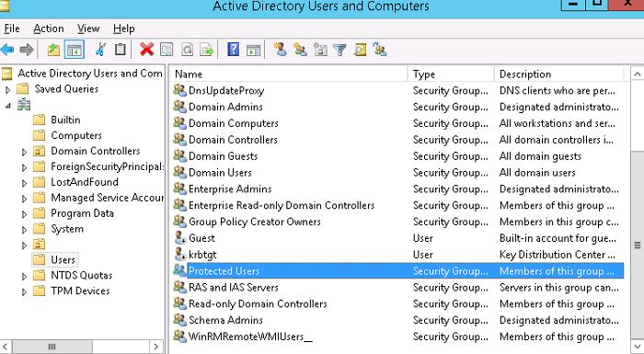Go up one level folder icon
The width and height of the screenshot is (644, 354).
click(x=53, y=50)
